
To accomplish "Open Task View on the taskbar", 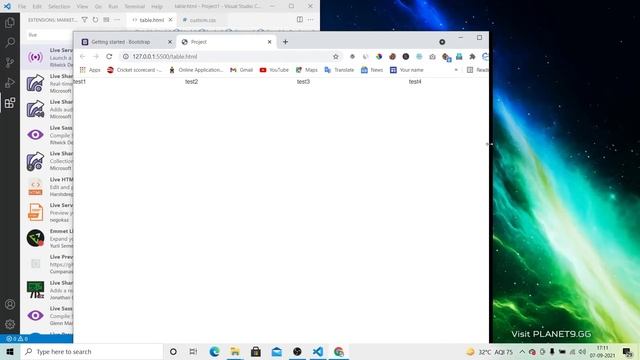I will tap(193, 351).
